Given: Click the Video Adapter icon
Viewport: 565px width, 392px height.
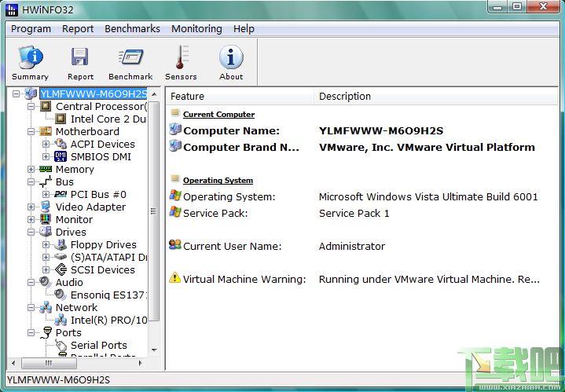Looking at the screenshot, I should (46, 207).
